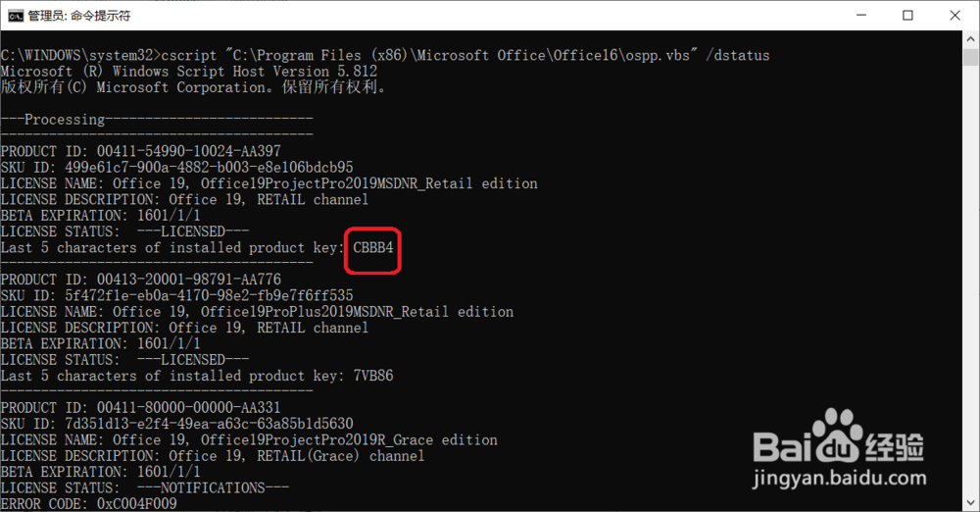This screenshot has width=980, height=512.
Task: Click the first PRODUCT ID line ending AA397
Action: tap(141, 152)
